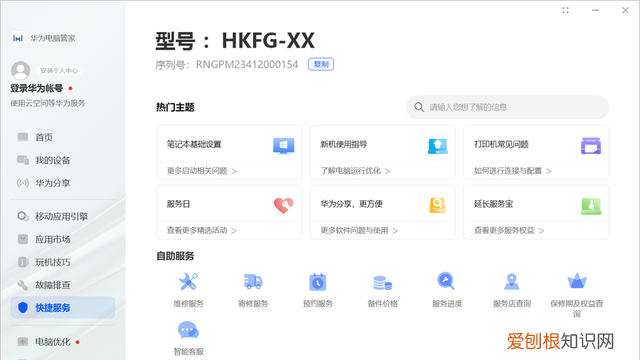Viewport: 640px width, 360px height.
Task: Select 快捷服务 in sidebar
Action: 63,307
